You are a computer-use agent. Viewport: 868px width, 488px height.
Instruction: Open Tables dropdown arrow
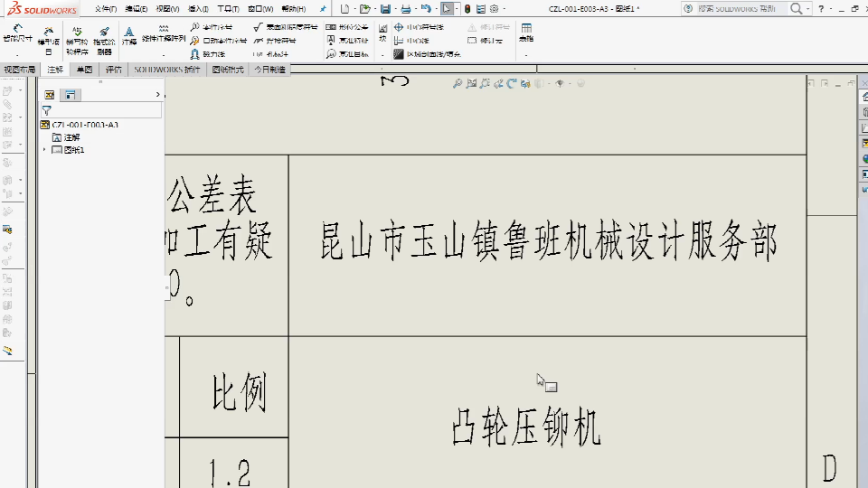(x=526, y=55)
